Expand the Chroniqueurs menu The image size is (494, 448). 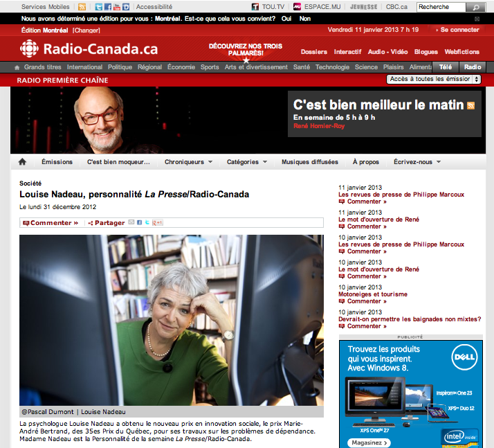pyautogui.click(x=188, y=162)
